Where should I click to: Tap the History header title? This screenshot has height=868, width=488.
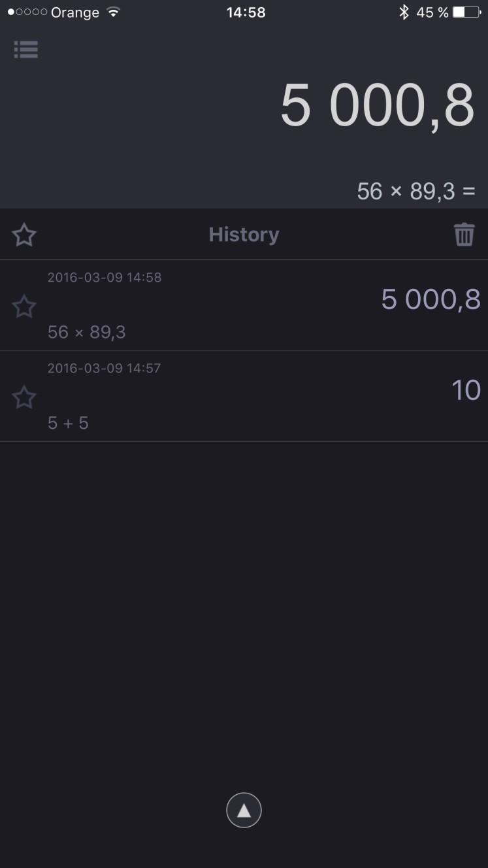[x=244, y=235]
